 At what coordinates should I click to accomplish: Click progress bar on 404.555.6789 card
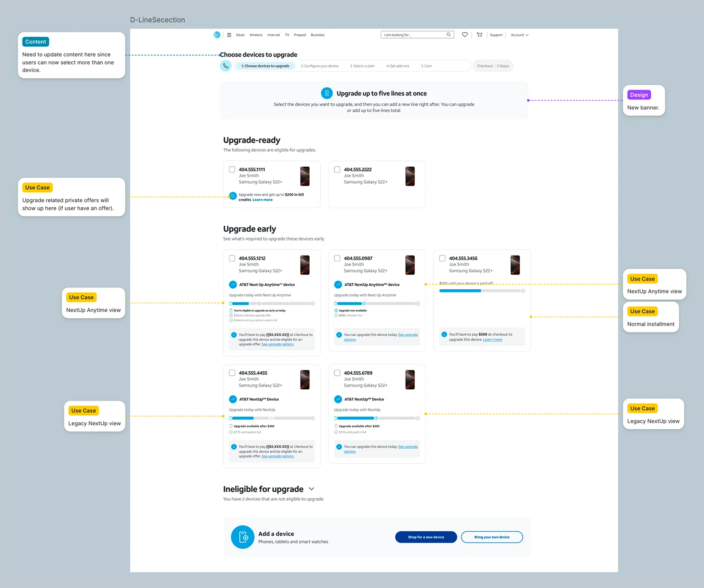click(x=377, y=418)
